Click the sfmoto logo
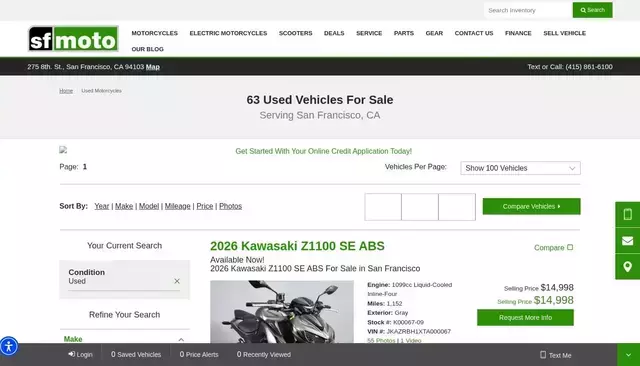 (73, 39)
